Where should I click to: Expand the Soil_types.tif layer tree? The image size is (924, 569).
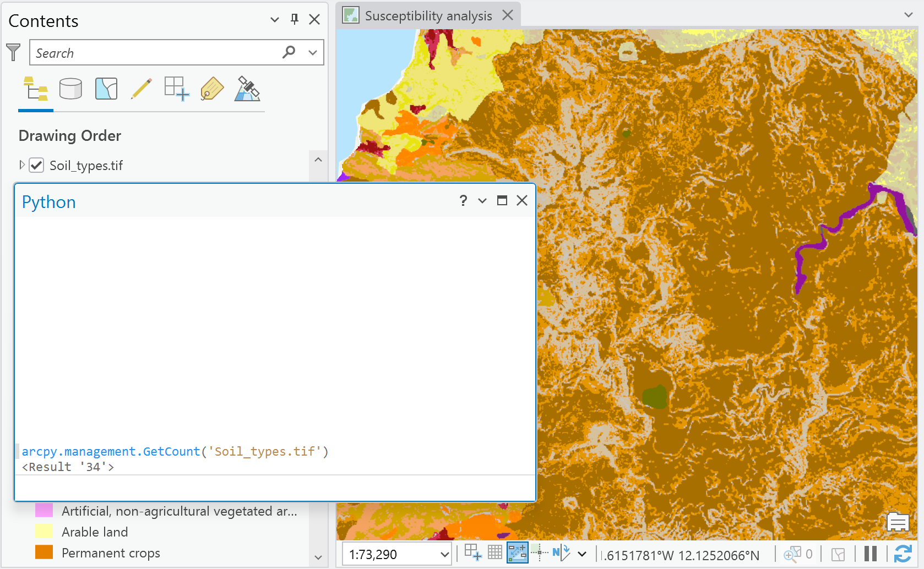coord(22,165)
